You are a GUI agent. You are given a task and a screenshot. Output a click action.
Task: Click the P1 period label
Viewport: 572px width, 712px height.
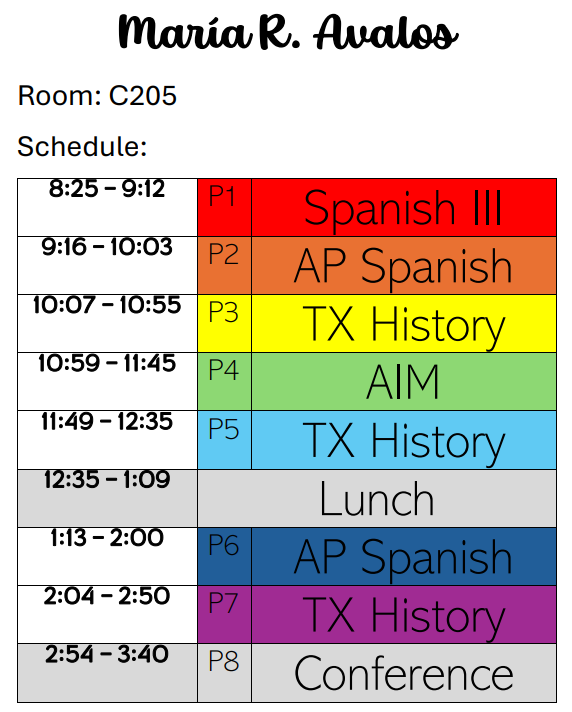coord(225,208)
